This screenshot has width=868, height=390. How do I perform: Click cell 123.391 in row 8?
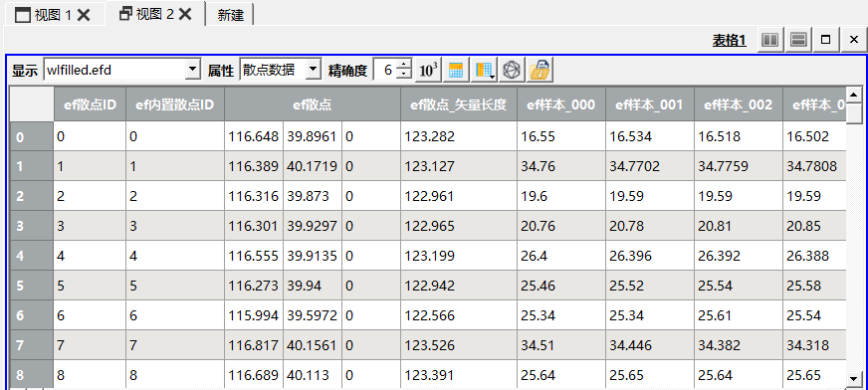click(459, 374)
